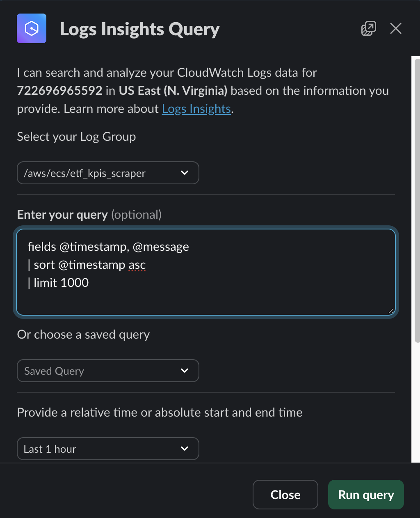The image size is (420, 518).
Task: Open the modal in a new window icon
Action: tap(368, 28)
